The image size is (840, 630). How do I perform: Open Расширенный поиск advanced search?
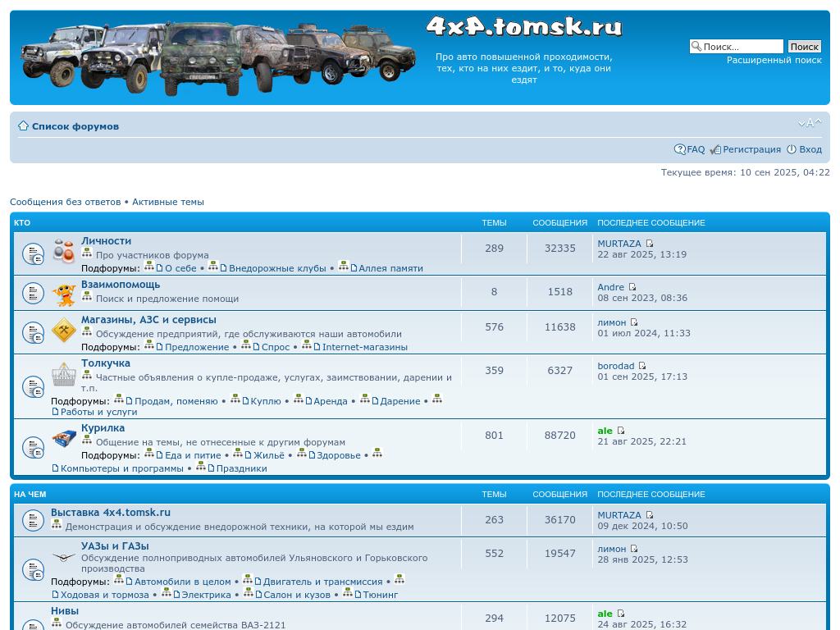[x=774, y=60]
